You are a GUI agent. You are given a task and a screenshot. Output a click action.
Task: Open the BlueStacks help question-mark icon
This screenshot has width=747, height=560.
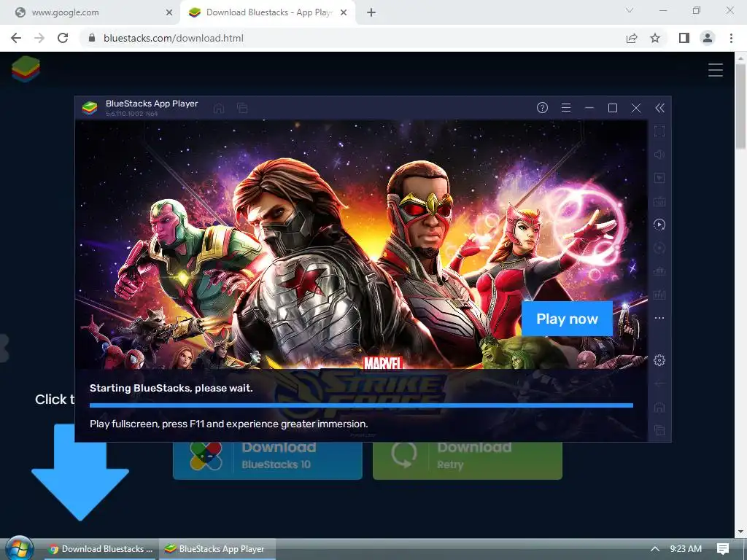(542, 108)
